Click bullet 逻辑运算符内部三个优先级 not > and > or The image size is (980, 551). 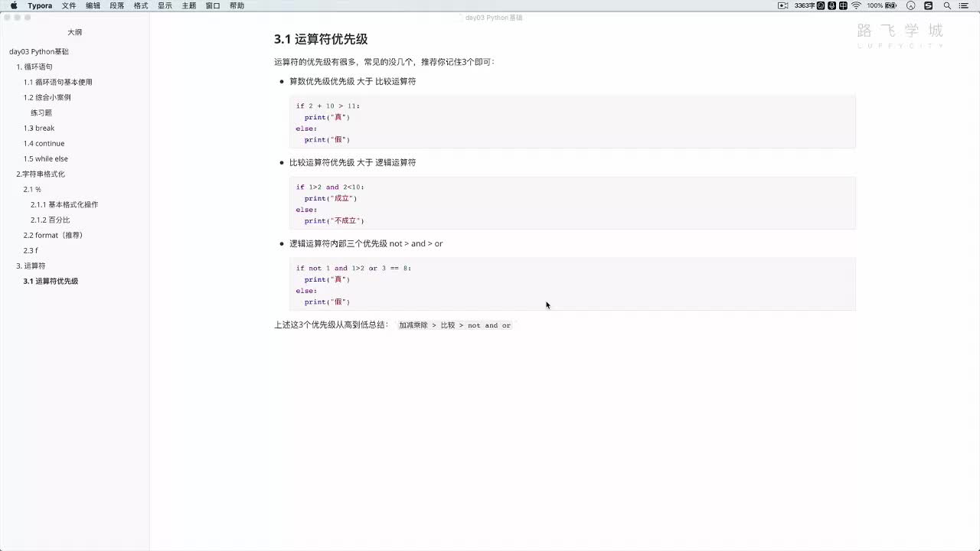(366, 243)
